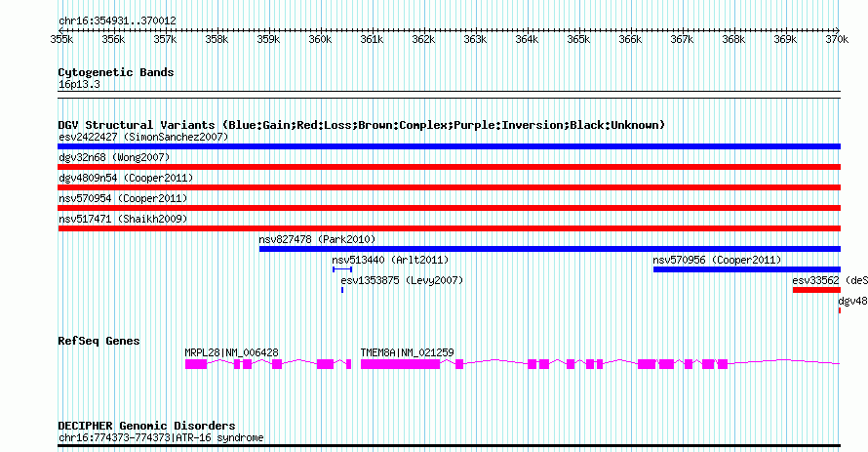
Task: Click the chr16:354931..370012 region label
Action: coord(117,21)
